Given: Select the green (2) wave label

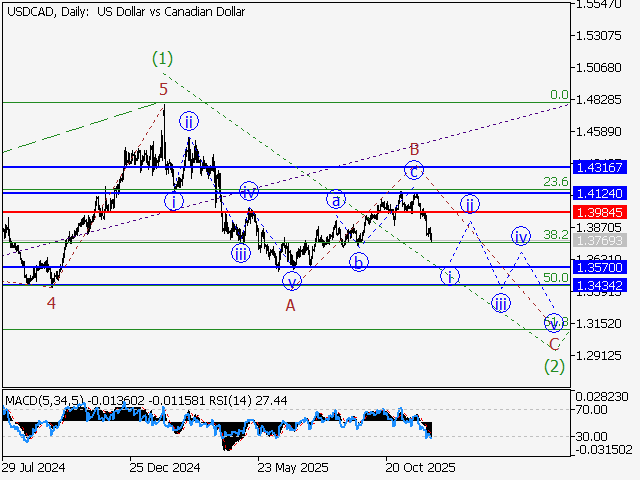Looking at the screenshot, I should [554, 366].
